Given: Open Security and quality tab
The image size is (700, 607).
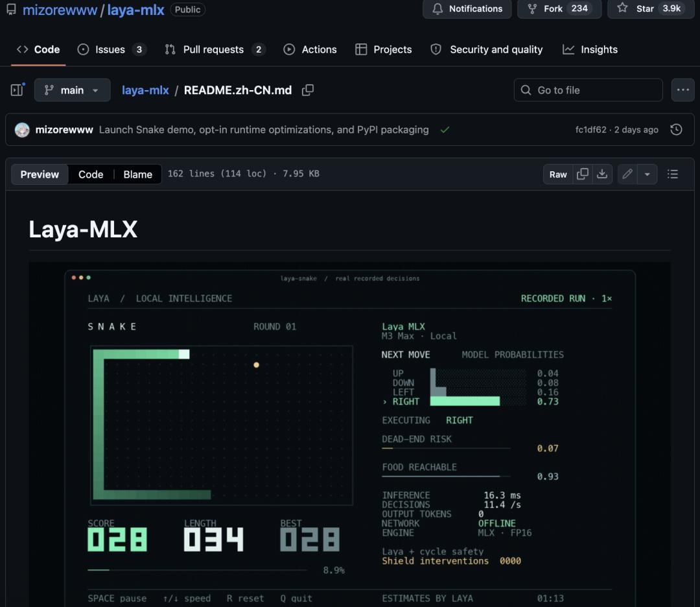Looking at the screenshot, I should pyautogui.click(x=487, y=49).
